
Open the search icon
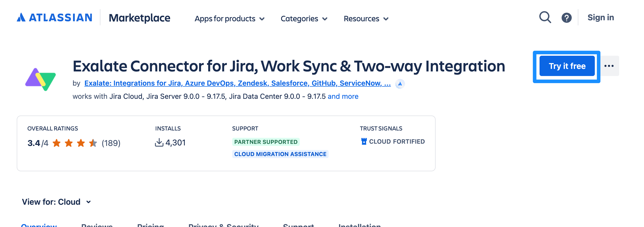(x=545, y=17)
